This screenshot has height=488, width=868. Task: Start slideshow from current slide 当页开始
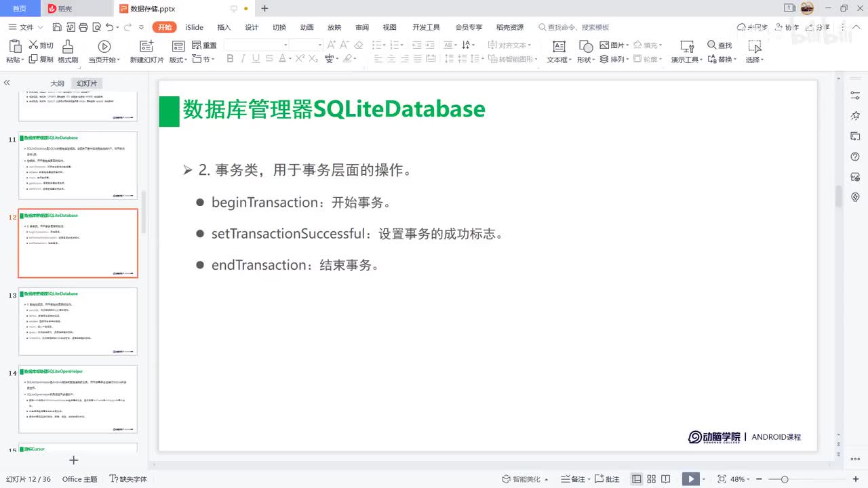104,51
